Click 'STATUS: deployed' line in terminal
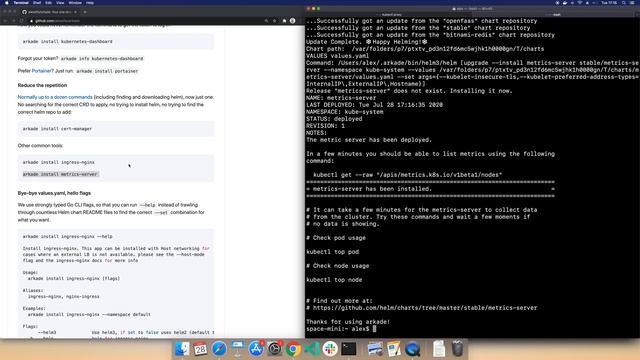640x360 pixels. (x=334, y=119)
